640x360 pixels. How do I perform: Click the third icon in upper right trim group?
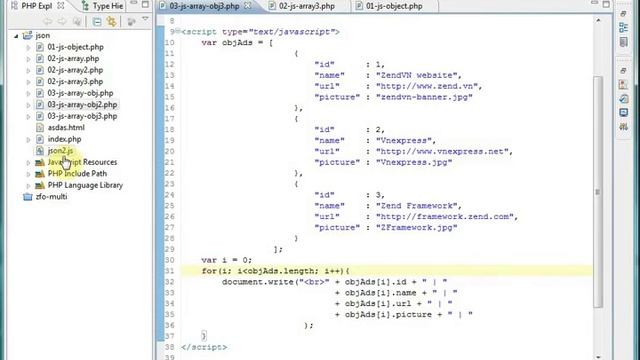point(623,42)
